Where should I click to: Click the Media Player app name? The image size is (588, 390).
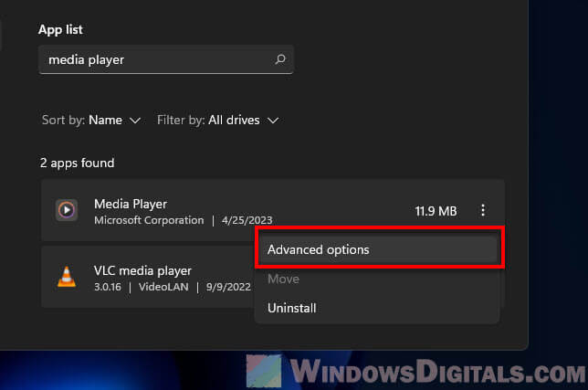pyautogui.click(x=131, y=204)
